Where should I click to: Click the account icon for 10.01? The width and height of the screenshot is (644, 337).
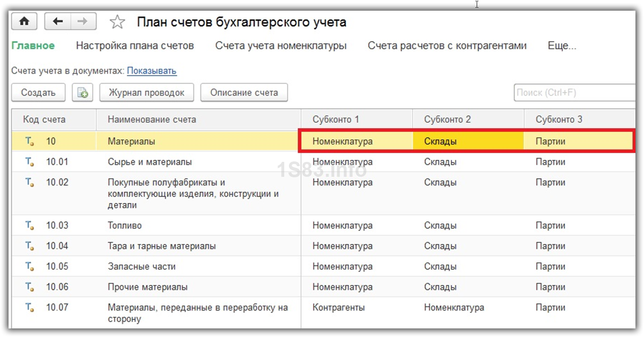[x=29, y=162]
